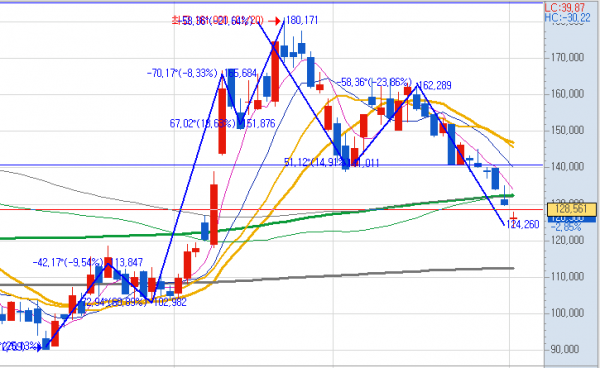Click the -58,36°(-23,86%) wave annotation

click(x=374, y=82)
